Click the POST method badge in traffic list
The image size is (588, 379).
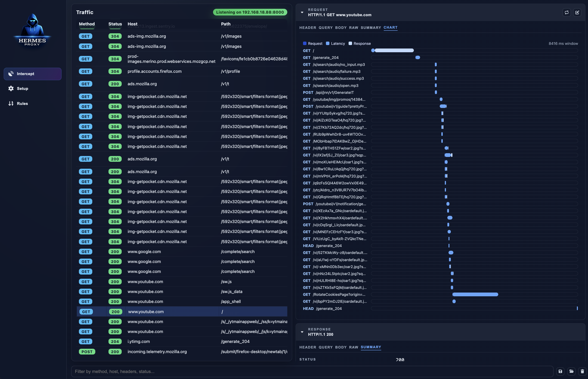pyautogui.click(x=87, y=352)
